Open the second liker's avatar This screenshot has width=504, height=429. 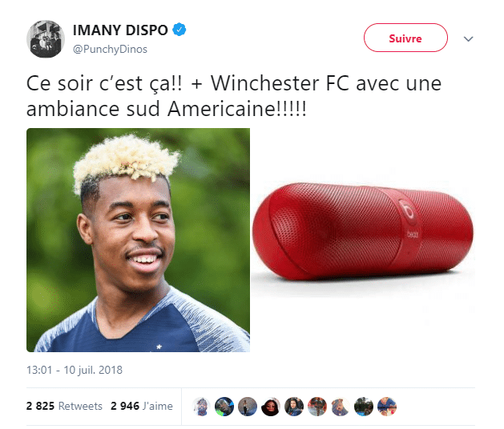224,407
